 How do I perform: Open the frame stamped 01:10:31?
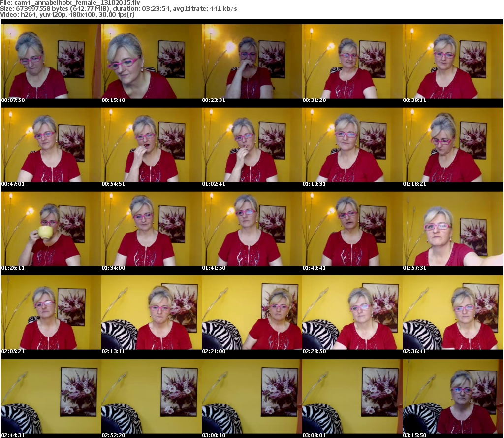[x=352, y=145]
